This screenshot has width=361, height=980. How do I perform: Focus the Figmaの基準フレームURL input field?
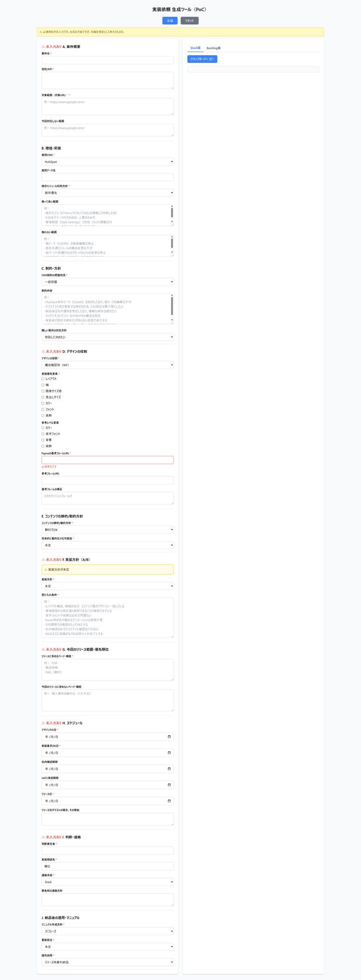[x=107, y=460]
